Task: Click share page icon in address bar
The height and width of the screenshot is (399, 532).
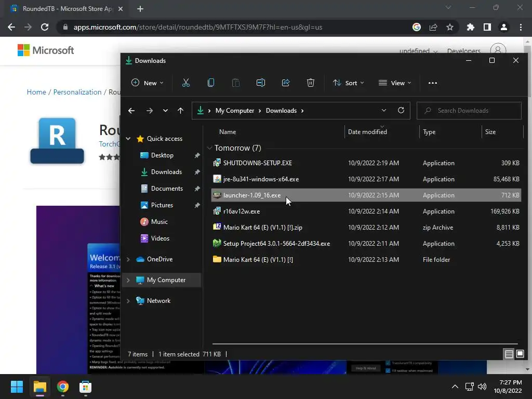Action: click(x=433, y=27)
